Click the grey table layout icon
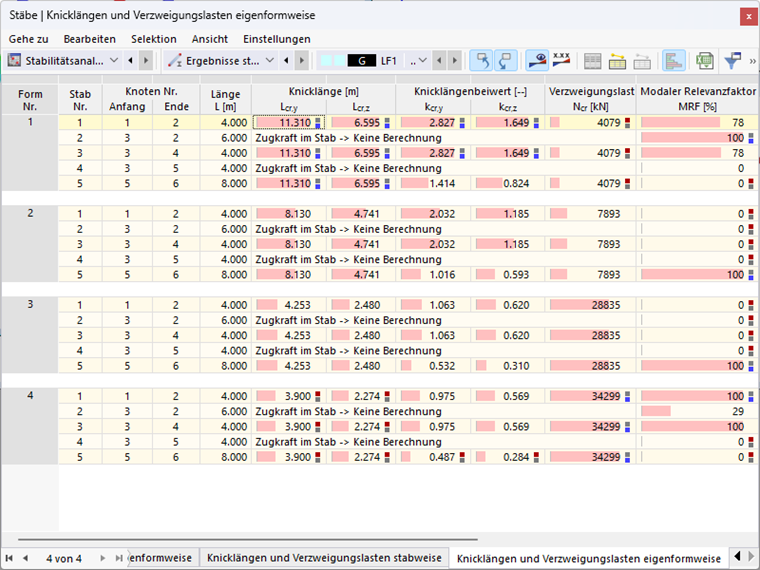 592,61
